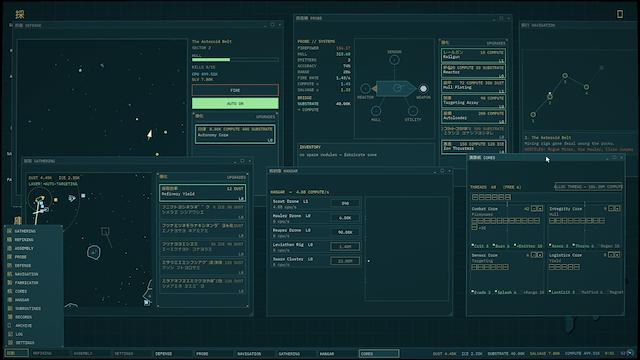Click the Log icon in start menu

(10, 334)
